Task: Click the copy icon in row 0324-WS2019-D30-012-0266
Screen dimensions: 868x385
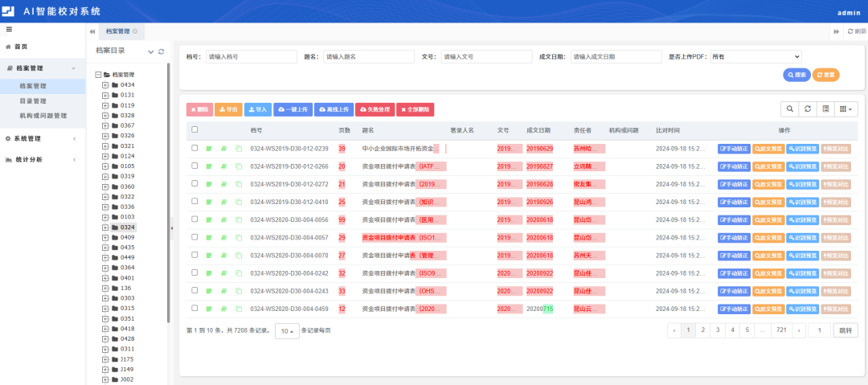Action: pyautogui.click(x=239, y=166)
